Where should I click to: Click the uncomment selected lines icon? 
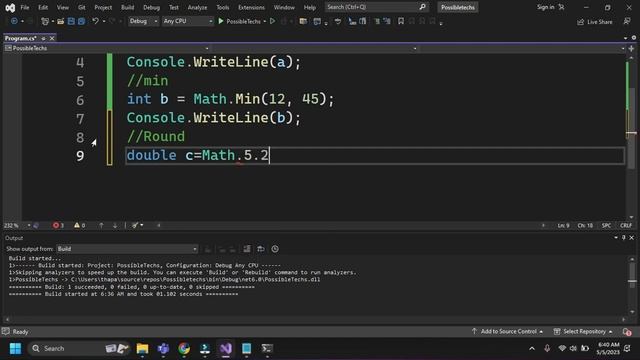coord(387,21)
